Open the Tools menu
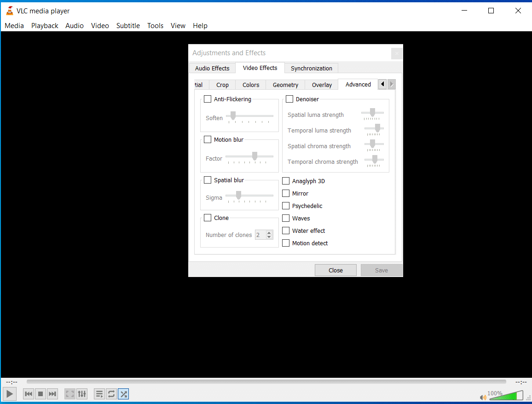 [155, 25]
